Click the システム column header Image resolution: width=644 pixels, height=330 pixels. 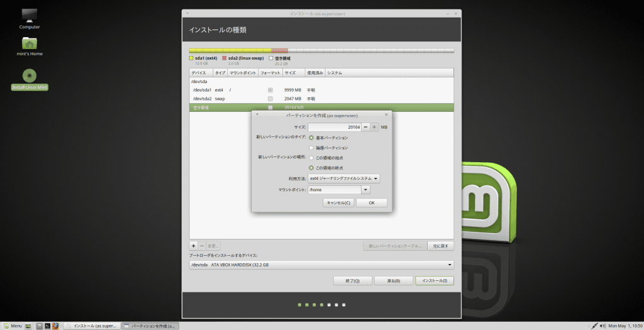point(389,73)
